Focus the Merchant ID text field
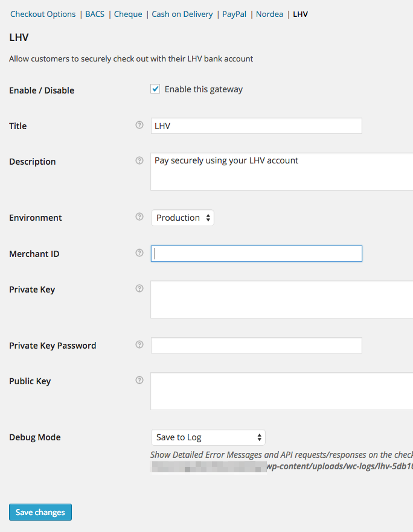The width and height of the screenshot is (413, 532). (x=257, y=254)
